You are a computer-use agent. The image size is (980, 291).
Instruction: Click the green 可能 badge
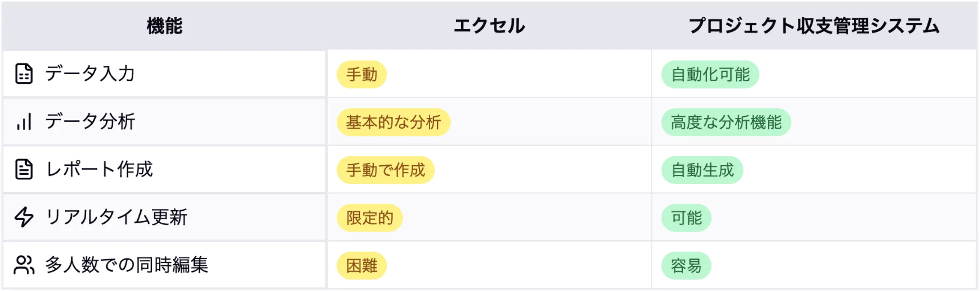pos(686,218)
